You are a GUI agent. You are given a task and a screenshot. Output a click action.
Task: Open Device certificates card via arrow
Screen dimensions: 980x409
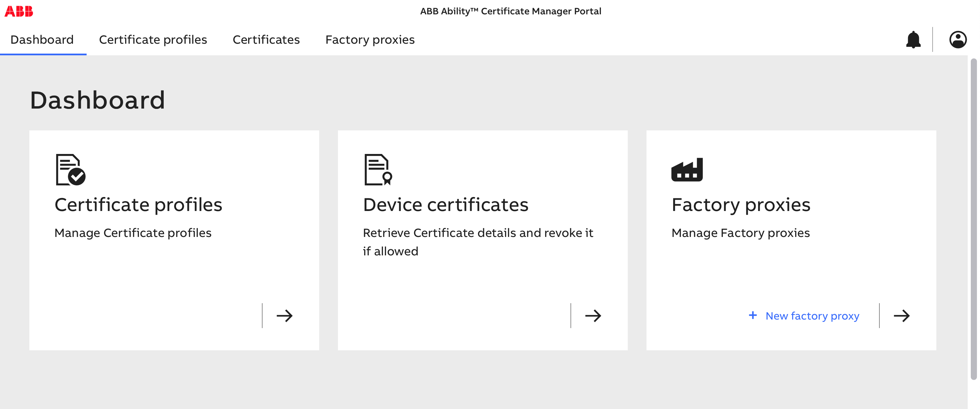593,315
